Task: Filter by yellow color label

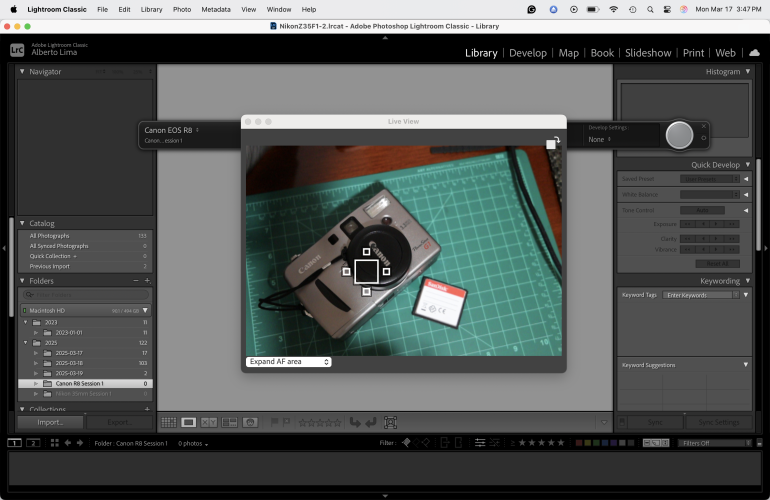Action: pos(588,443)
